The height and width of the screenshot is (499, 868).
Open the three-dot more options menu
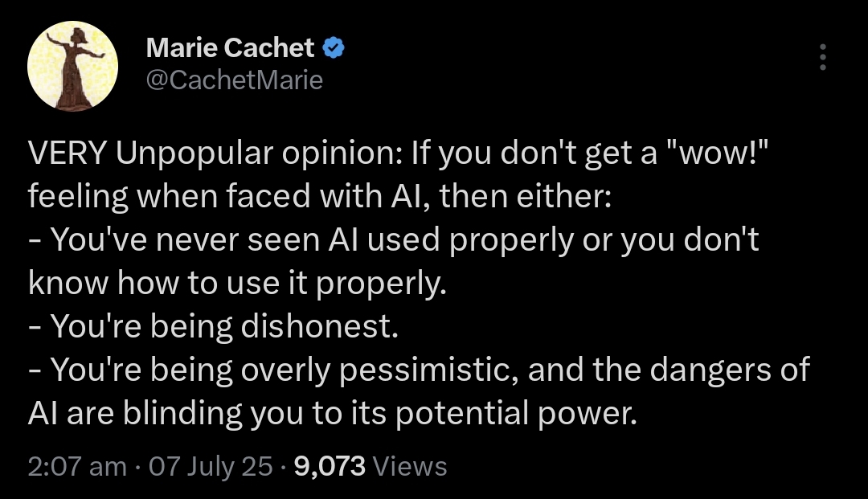pos(823,57)
